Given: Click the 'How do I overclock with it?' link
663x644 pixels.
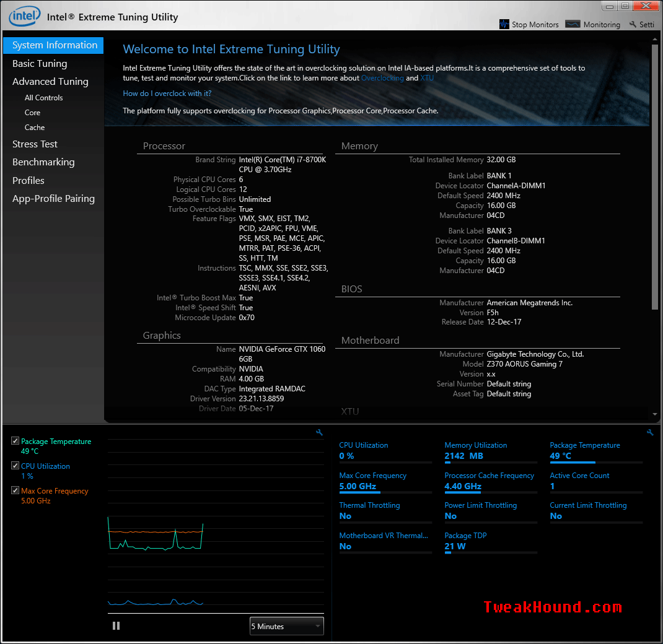Looking at the screenshot, I should click(x=167, y=94).
